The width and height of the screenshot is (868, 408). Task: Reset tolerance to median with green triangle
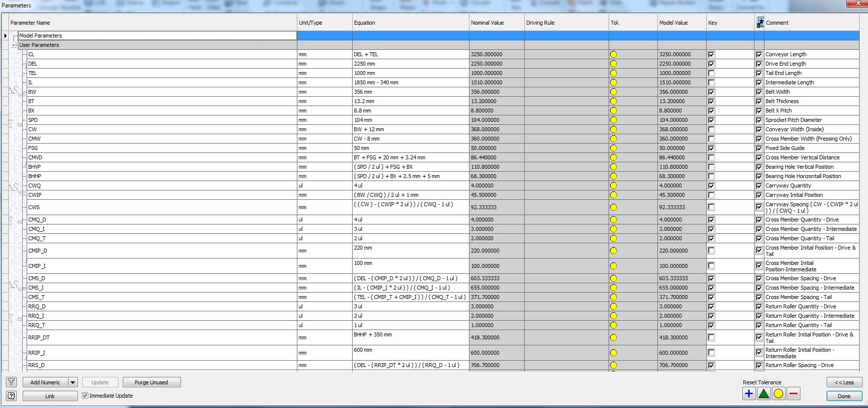763,394
